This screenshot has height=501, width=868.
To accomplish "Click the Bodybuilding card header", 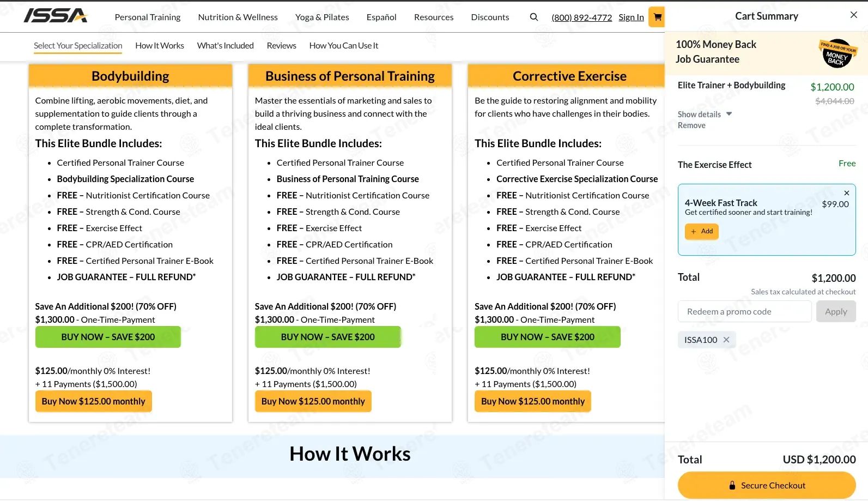I will tap(130, 76).
